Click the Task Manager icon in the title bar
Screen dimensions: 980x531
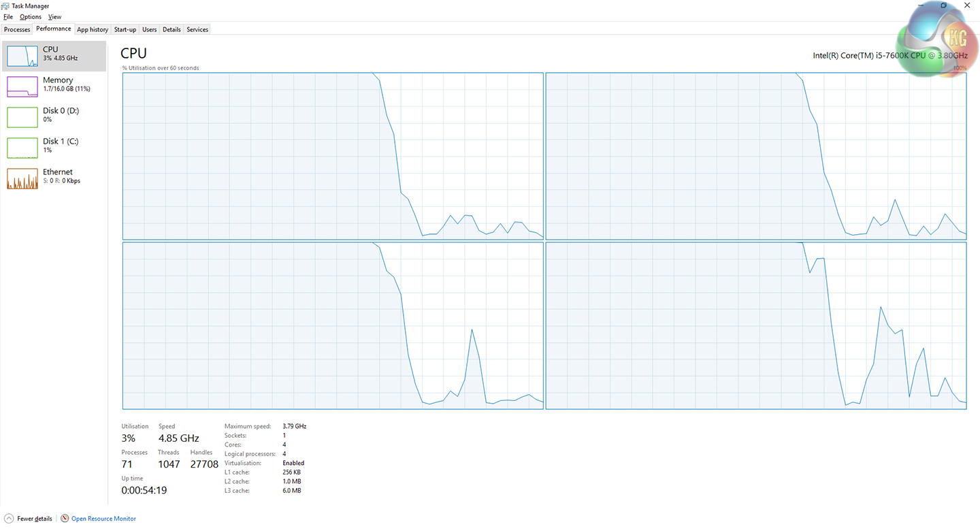tap(6, 6)
